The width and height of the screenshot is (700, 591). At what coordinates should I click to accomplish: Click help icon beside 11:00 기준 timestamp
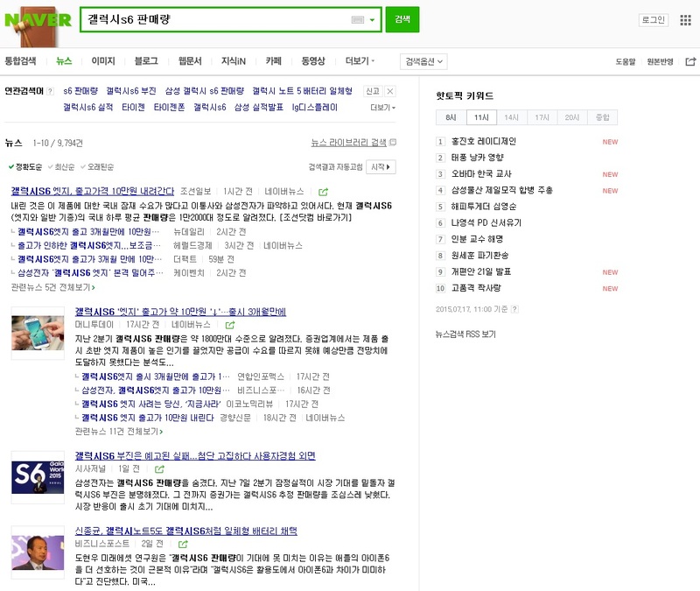[x=514, y=309]
